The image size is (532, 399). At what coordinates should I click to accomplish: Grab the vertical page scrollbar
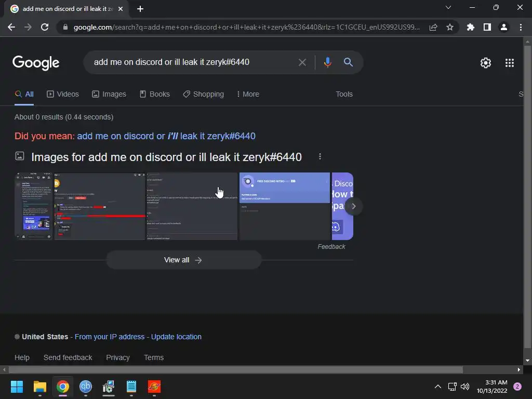[527, 197]
